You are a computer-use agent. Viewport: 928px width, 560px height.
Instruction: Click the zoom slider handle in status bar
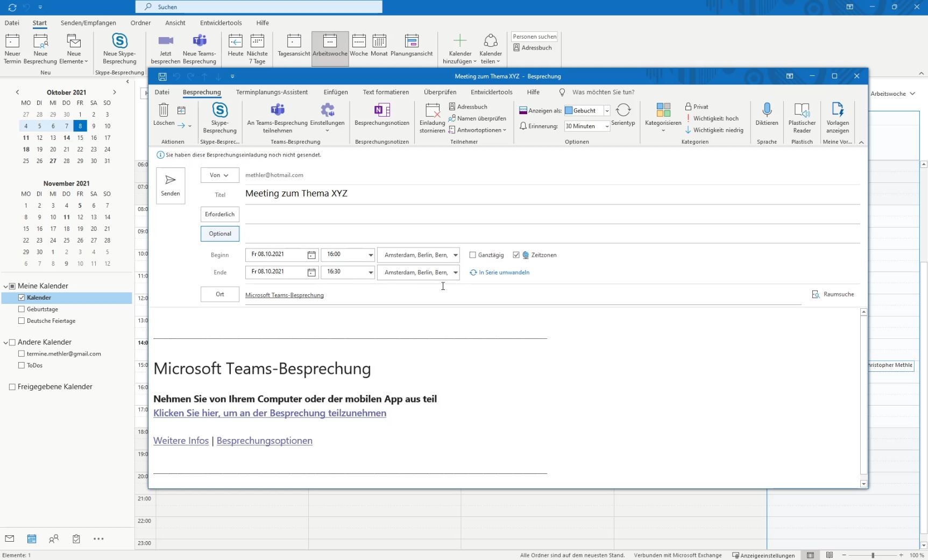click(x=873, y=555)
